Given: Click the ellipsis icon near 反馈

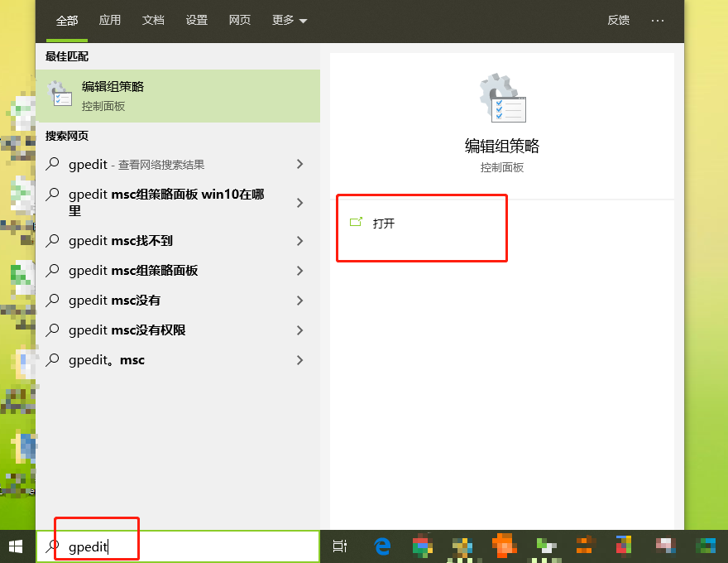Looking at the screenshot, I should pos(658,20).
